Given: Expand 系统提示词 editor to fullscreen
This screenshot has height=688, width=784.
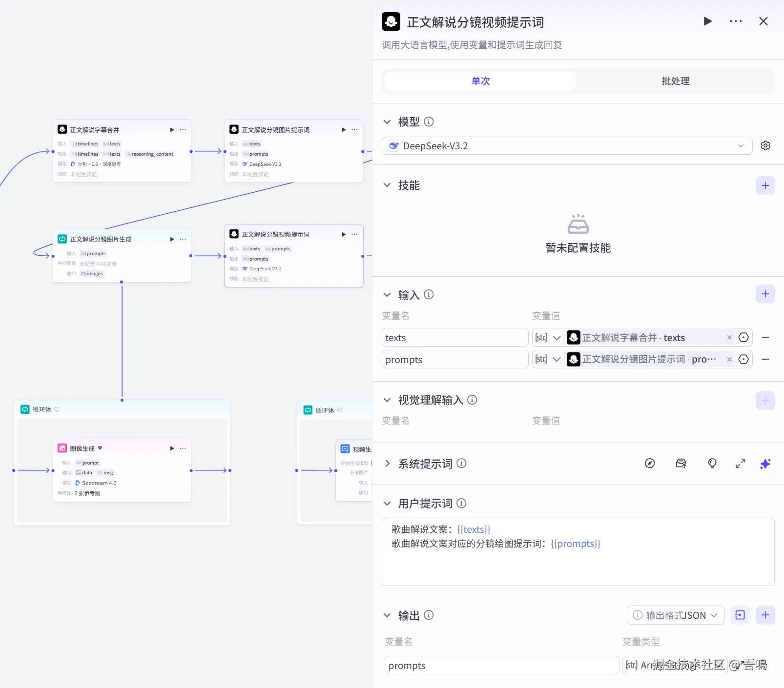Looking at the screenshot, I should (741, 464).
